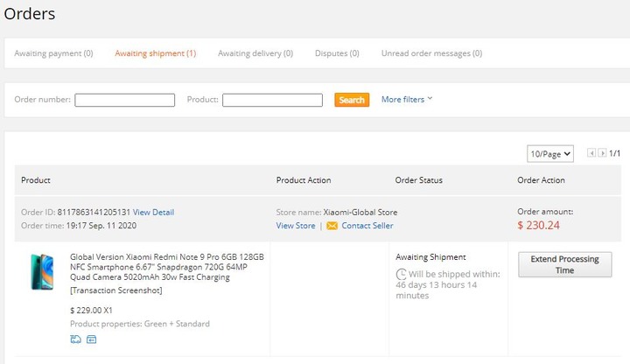The height and width of the screenshot is (364, 630).
Task: Click the 1/1 page indicator
Action: point(615,153)
